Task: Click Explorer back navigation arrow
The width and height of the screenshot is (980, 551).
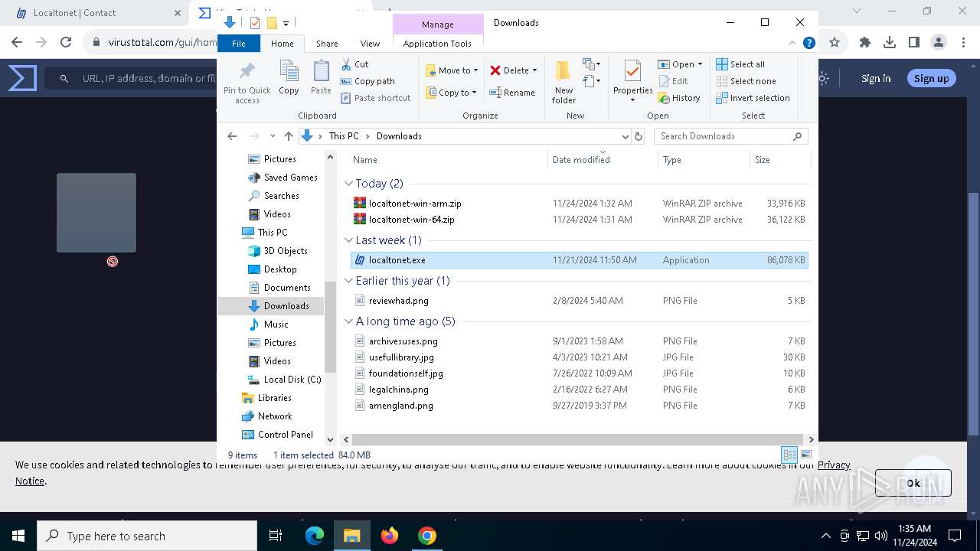Action: (x=232, y=136)
